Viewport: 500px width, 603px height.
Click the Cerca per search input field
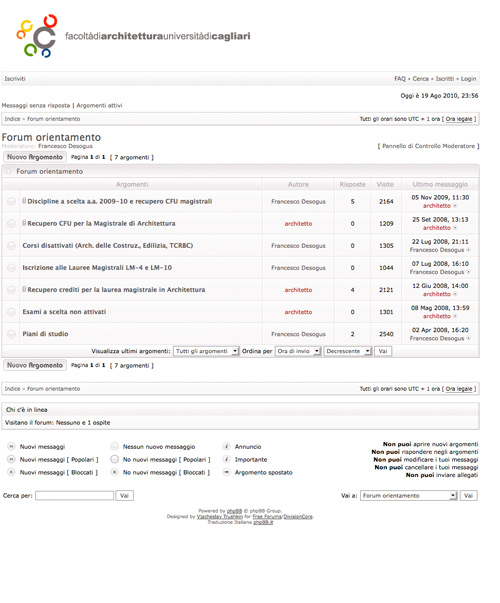point(75,496)
